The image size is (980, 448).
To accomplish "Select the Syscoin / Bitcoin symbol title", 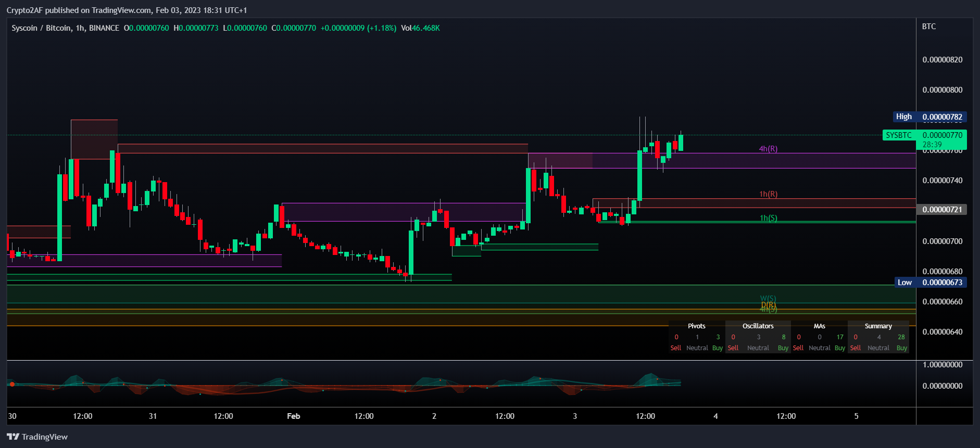I will (66, 28).
